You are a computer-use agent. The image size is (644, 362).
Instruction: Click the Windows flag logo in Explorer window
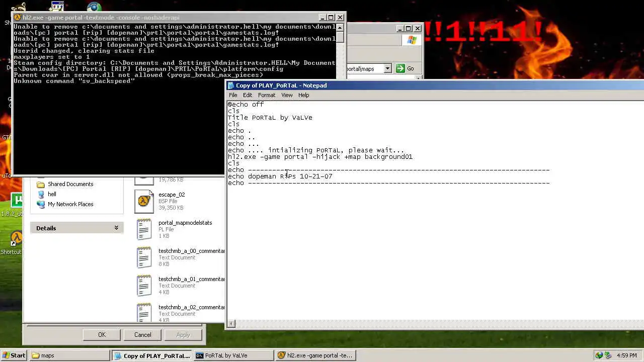click(412, 40)
